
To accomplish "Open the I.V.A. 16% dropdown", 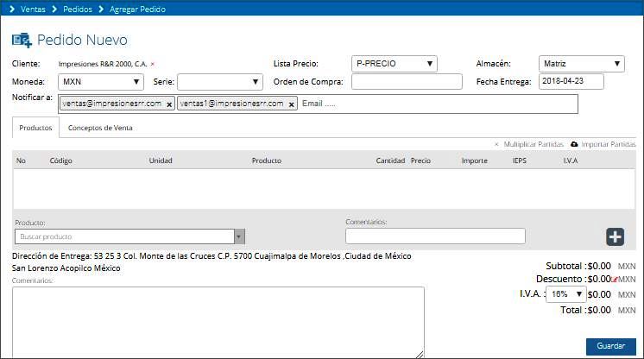I will [565, 294].
